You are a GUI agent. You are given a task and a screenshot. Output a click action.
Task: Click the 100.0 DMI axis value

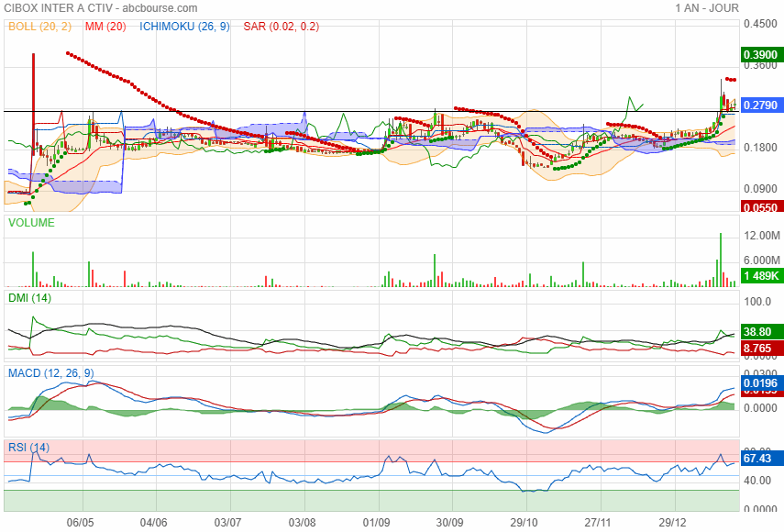tap(757, 302)
